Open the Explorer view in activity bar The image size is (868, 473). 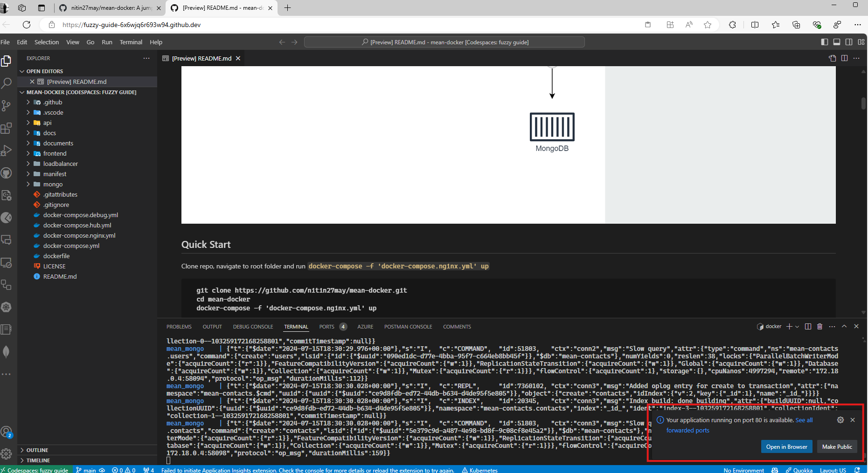pyautogui.click(x=6, y=61)
